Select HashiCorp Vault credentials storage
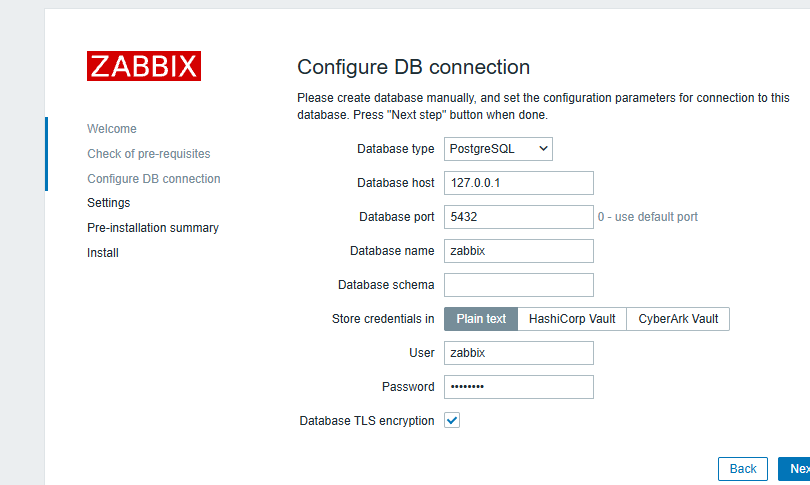The height and width of the screenshot is (485, 810). 572,319
